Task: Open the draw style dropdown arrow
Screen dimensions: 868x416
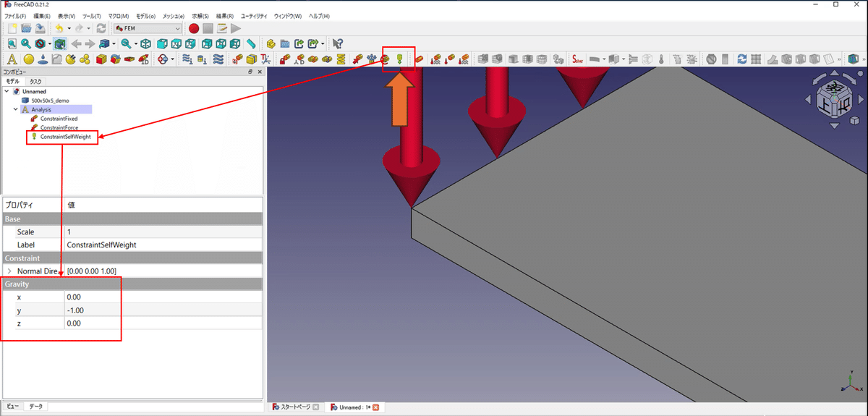Action: 50,44
